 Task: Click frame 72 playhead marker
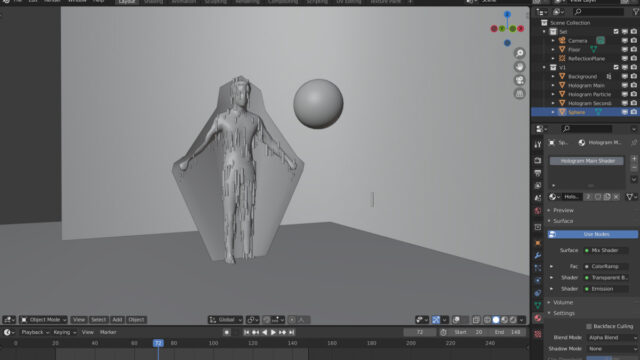(x=158, y=343)
